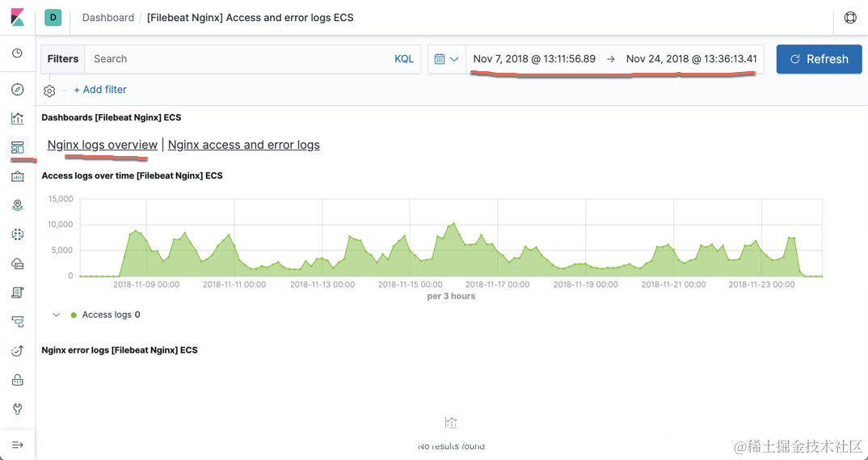Viewport: 868px width, 460px height.
Task: Click Access logs legend color dot
Action: click(74, 315)
